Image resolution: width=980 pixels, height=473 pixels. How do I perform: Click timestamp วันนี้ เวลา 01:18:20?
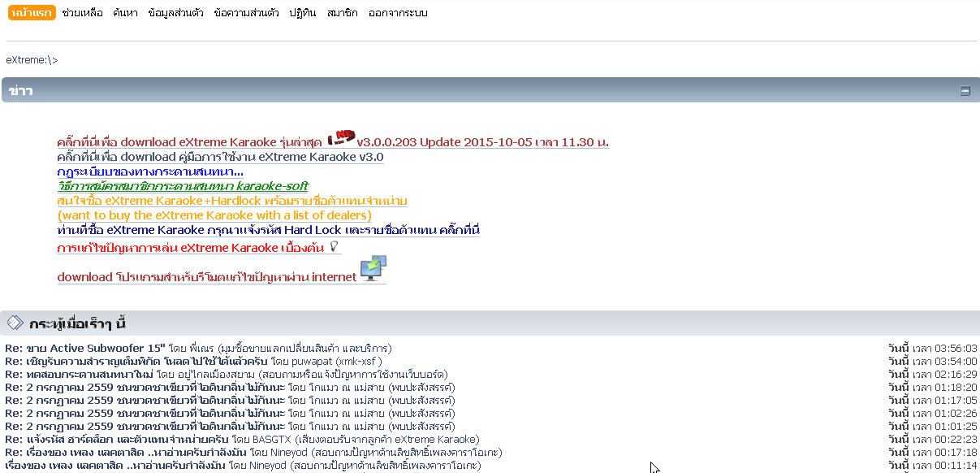tap(932, 388)
